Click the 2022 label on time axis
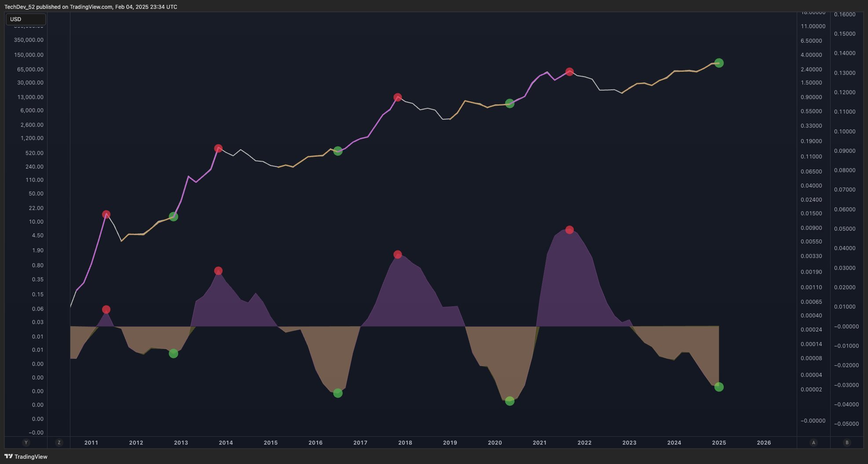868x464 pixels. [x=585, y=443]
